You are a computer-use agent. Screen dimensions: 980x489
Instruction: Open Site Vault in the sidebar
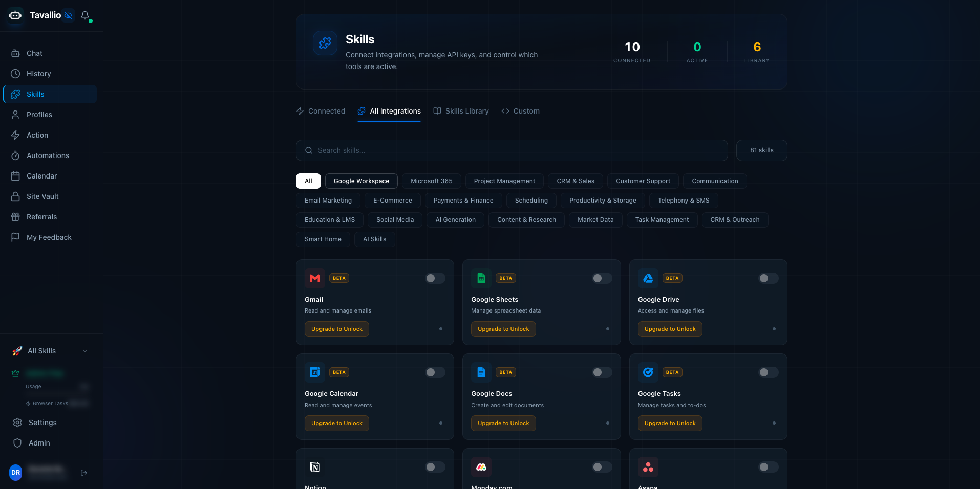tap(50, 196)
